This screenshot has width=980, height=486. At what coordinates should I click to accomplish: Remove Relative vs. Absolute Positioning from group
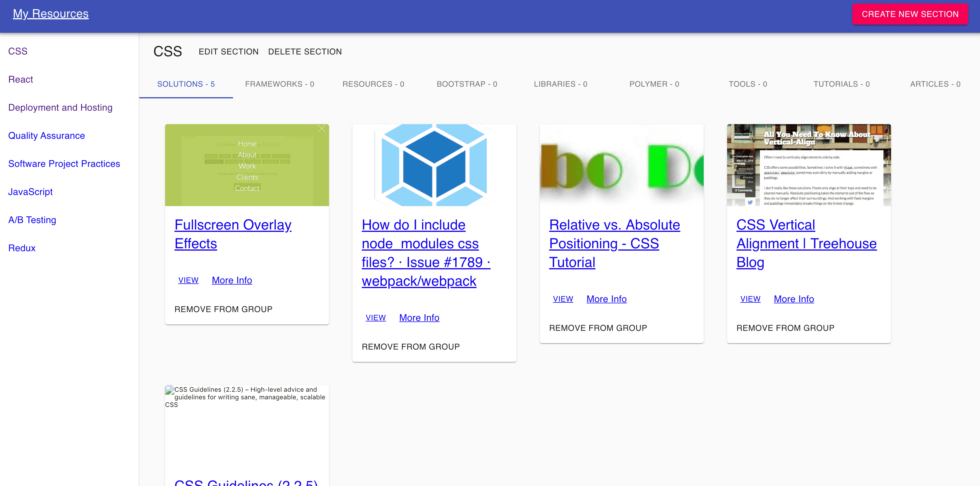(x=598, y=328)
